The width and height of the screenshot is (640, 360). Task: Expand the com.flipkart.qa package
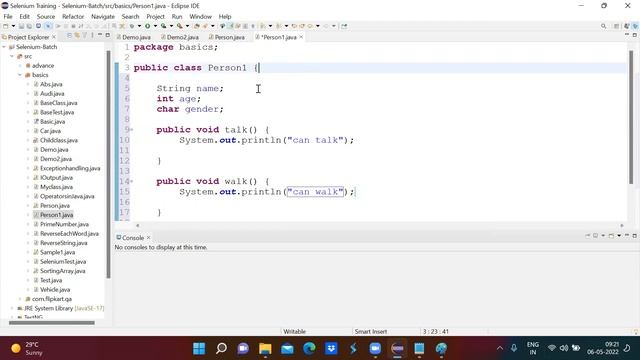[x=20, y=299]
